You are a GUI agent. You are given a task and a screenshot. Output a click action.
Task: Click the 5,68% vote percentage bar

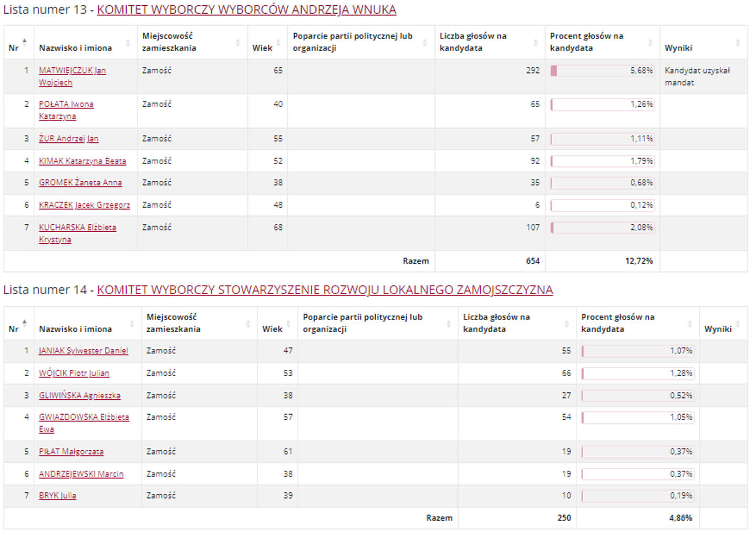click(x=602, y=70)
